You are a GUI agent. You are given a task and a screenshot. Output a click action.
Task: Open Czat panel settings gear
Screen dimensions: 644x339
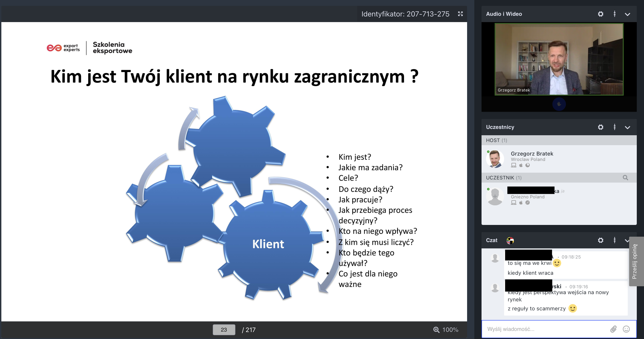point(600,240)
